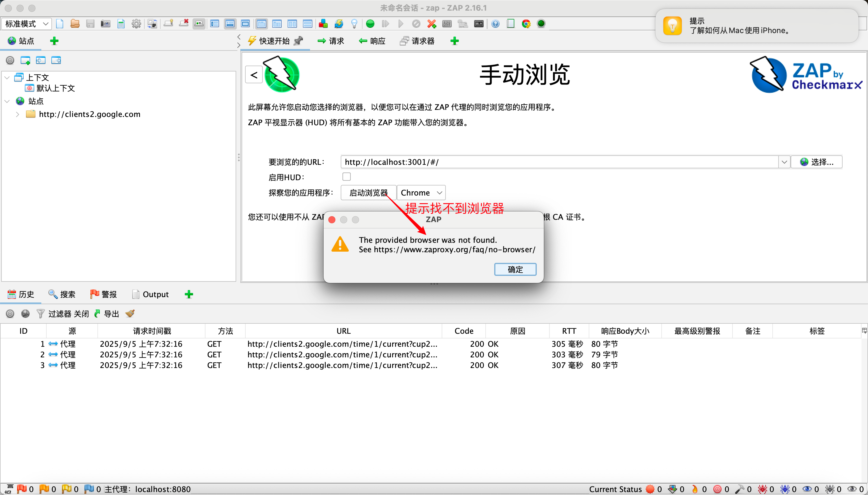Click the left collapse arrow between panels
The height and width of the screenshot is (495, 868).
(x=239, y=37)
